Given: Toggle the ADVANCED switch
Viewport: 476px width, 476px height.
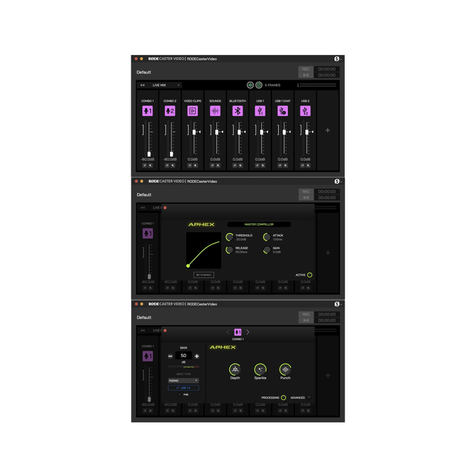Looking at the screenshot, I should (309, 397).
